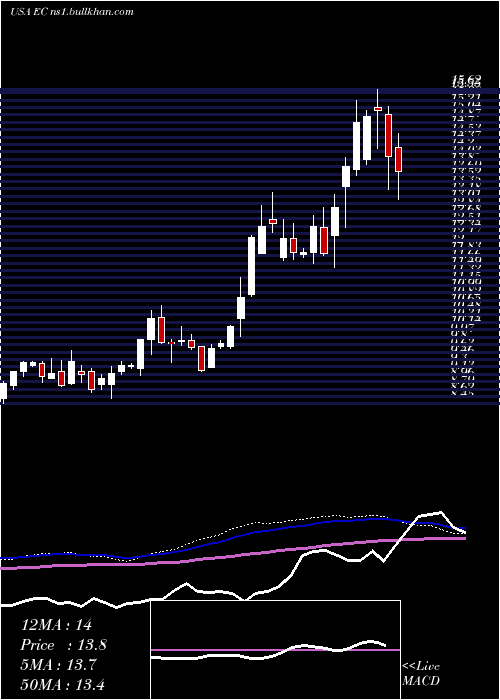The image size is (500, 700).
Task: Click the USA EC ns1.bullkhan.com chart title
Action: tap(72, 12)
